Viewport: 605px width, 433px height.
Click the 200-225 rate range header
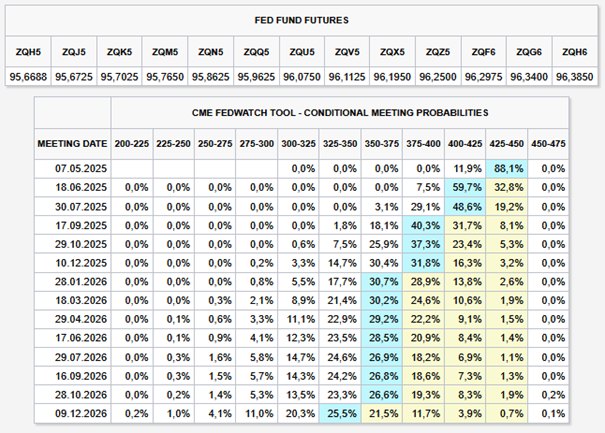point(132,144)
